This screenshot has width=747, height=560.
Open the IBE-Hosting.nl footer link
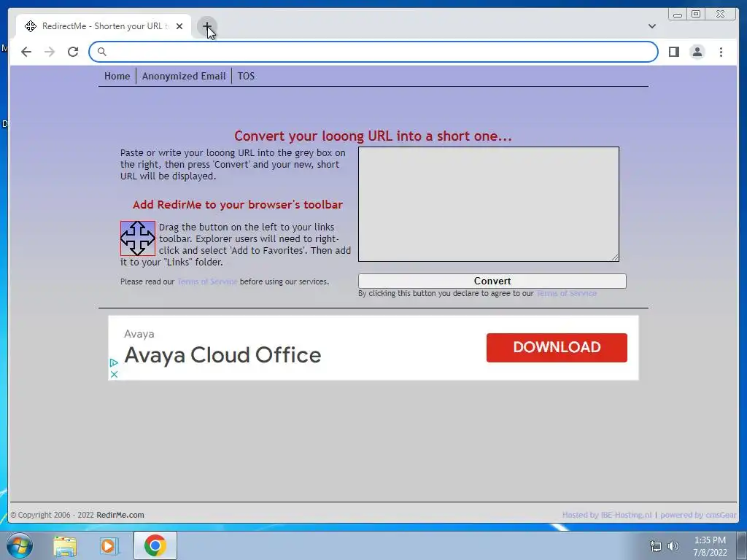point(626,515)
